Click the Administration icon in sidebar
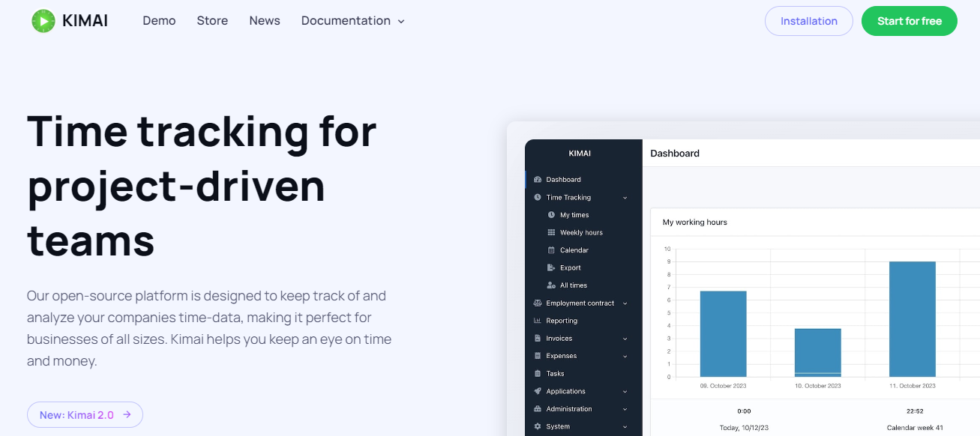 [x=538, y=409]
